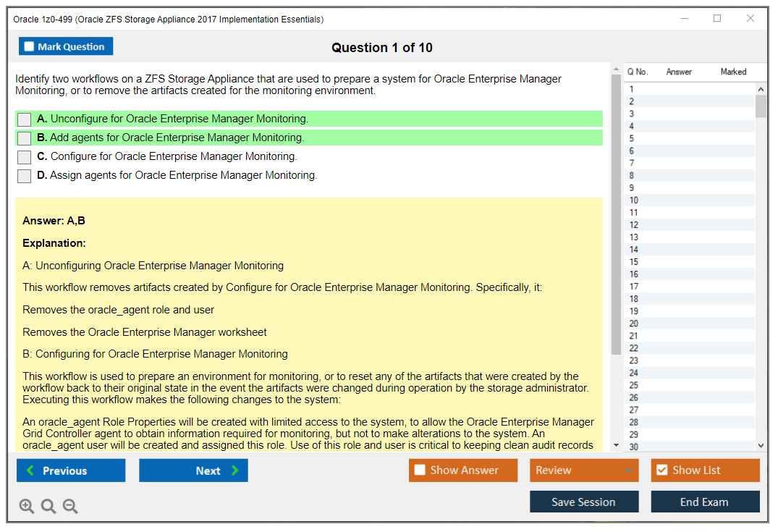Select question 15 in the list
The image size is (778, 532).
coord(689,262)
